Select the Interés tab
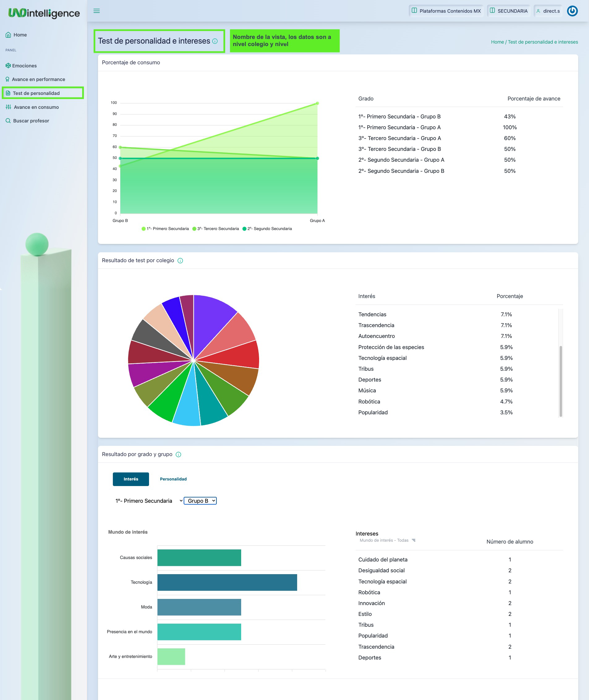Viewport: 589px width, 700px height. [x=130, y=479]
